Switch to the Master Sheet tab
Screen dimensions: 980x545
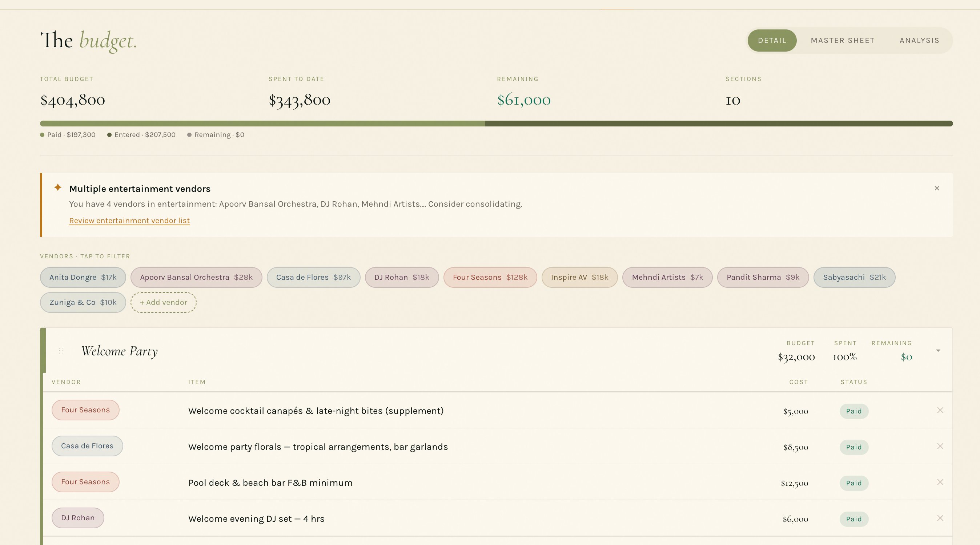pyautogui.click(x=843, y=40)
